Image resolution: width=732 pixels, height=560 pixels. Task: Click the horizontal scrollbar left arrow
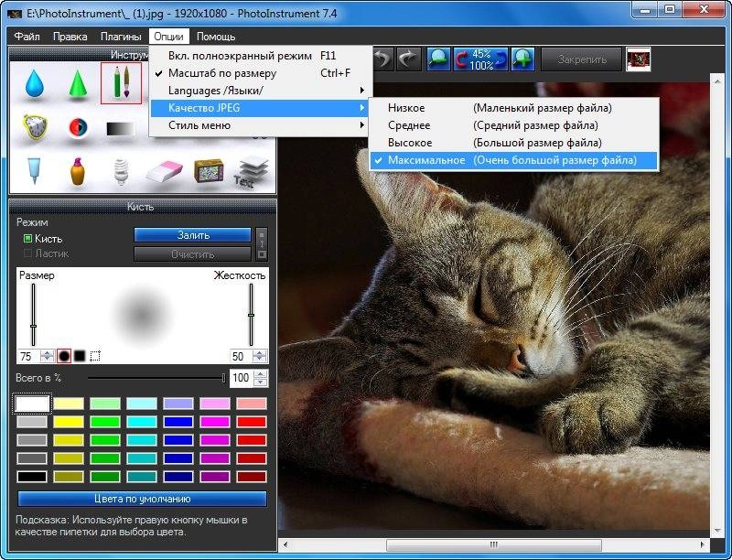click(x=285, y=544)
